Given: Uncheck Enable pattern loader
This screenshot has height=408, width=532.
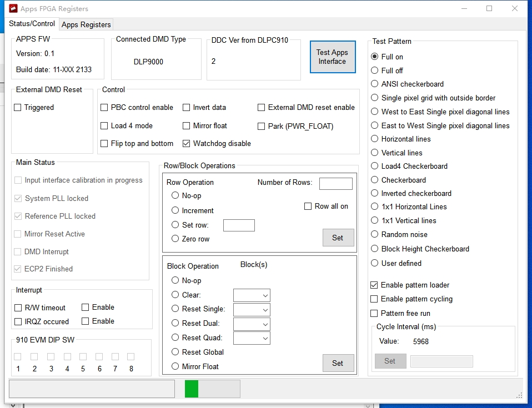Looking at the screenshot, I should pos(374,285).
